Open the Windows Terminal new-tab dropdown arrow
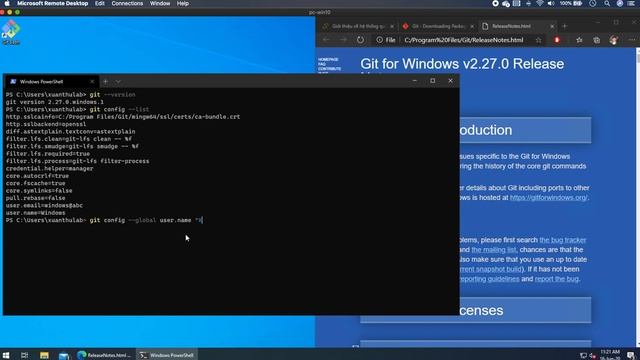 (118, 82)
